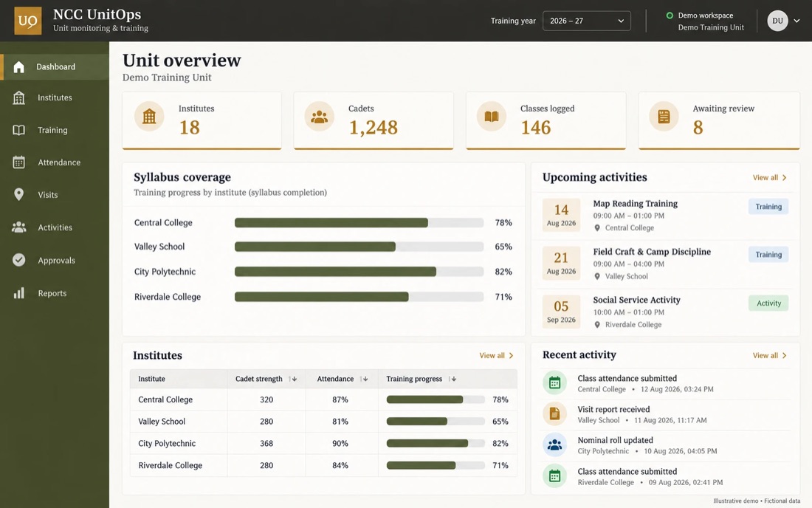The height and width of the screenshot is (508, 812).
Task: Click the Activities people icon in sidebar
Action: [18, 227]
